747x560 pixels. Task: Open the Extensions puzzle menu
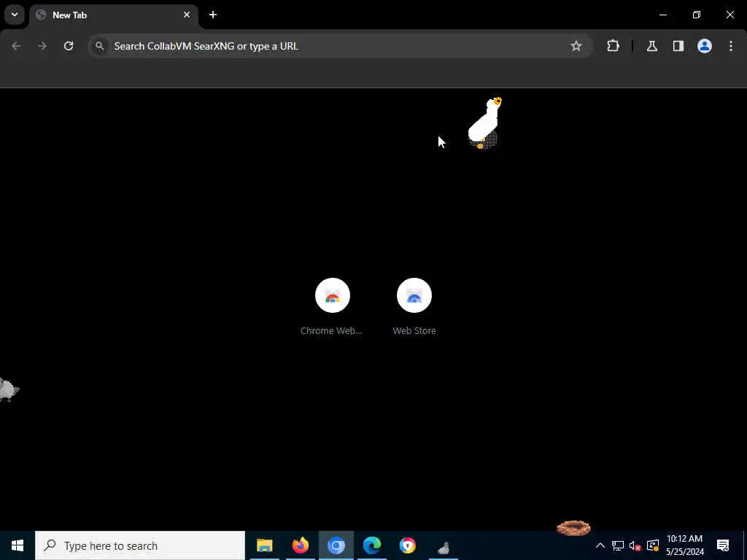coord(613,46)
